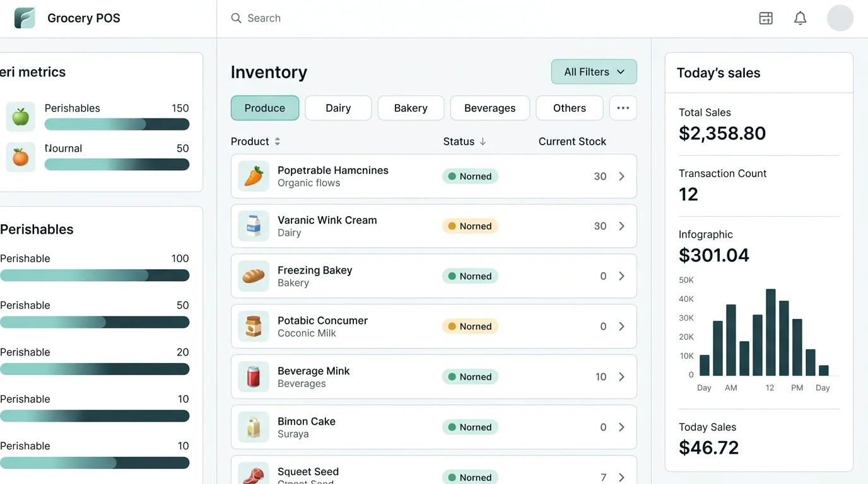868x484 pixels.
Task: Click the Perishables 150 progress bar
Action: [117, 124]
